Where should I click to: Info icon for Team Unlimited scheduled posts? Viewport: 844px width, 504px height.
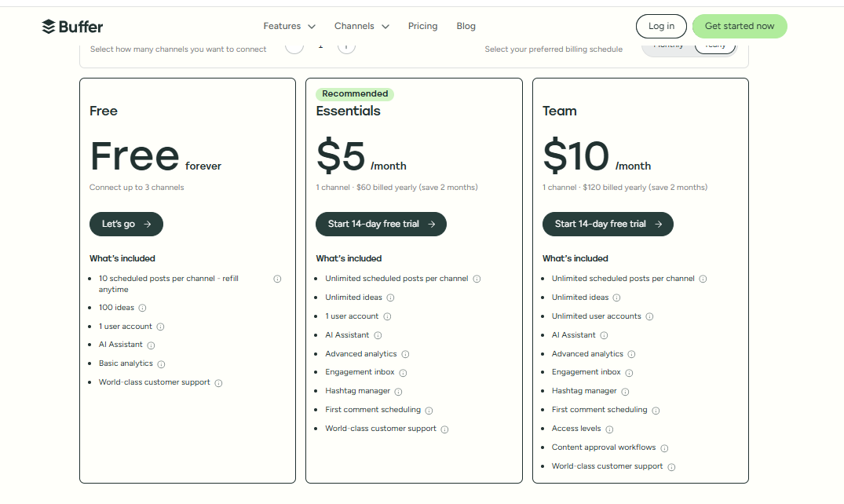click(x=703, y=279)
